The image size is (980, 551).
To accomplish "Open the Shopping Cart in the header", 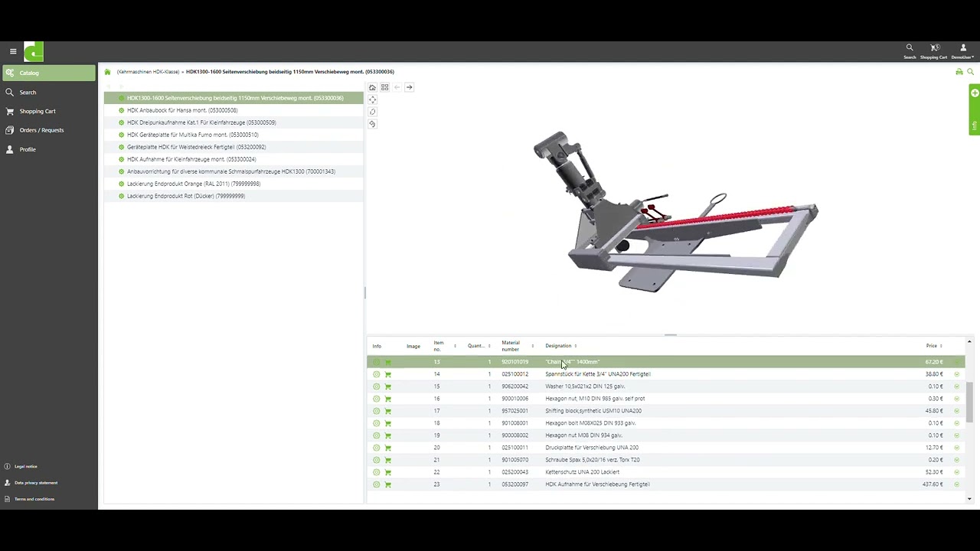I will tap(934, 51).
